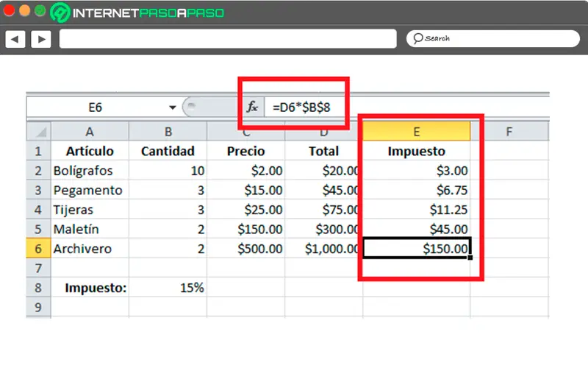This screenshot has height=368, width=588.
Task: Select row 7 header
Action: click(38, 268)
